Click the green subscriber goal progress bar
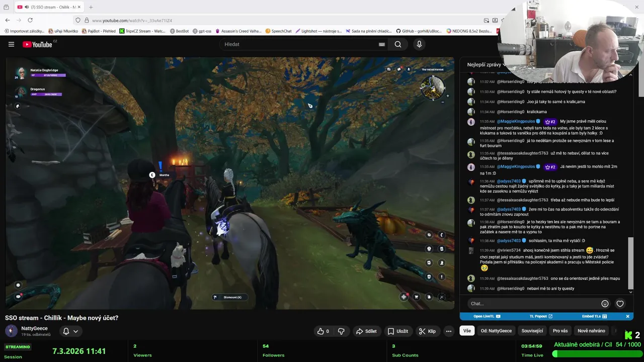 pyautogui.click(x=597, y=354)
